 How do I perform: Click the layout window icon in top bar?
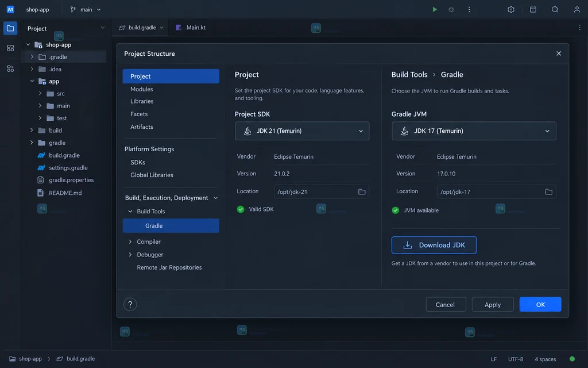coord(533,9)
